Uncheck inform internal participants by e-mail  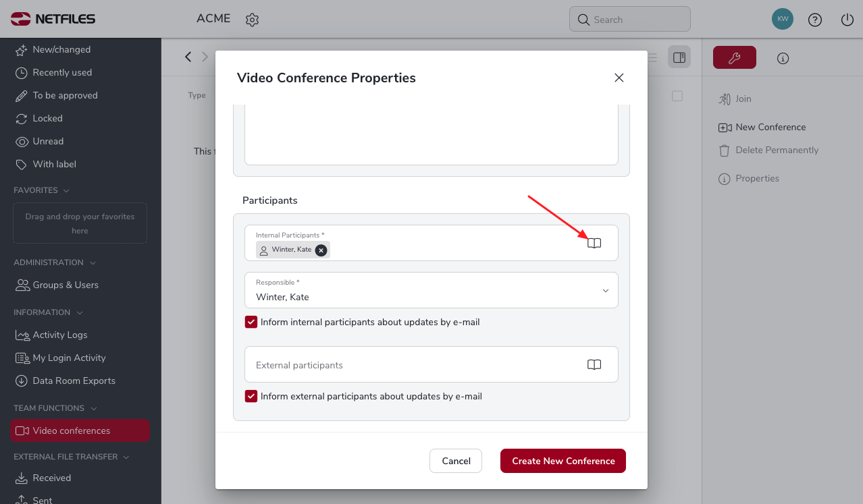pos(251,322)
